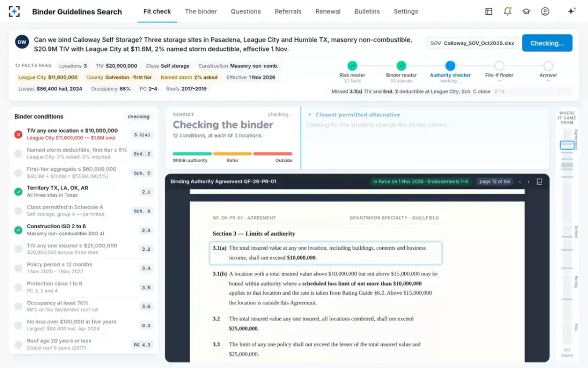Click the Binder reader completed step
588x368 pixels.
(401, 66)
